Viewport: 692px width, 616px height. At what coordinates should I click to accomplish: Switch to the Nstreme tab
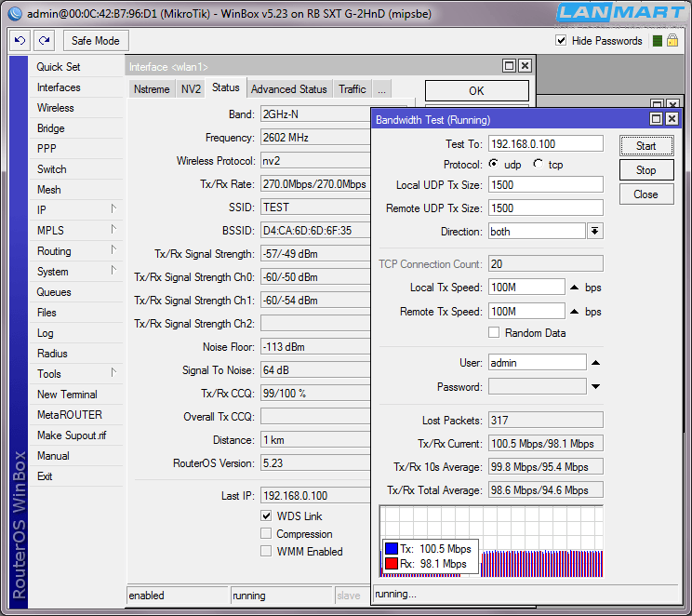click(152, 89)
